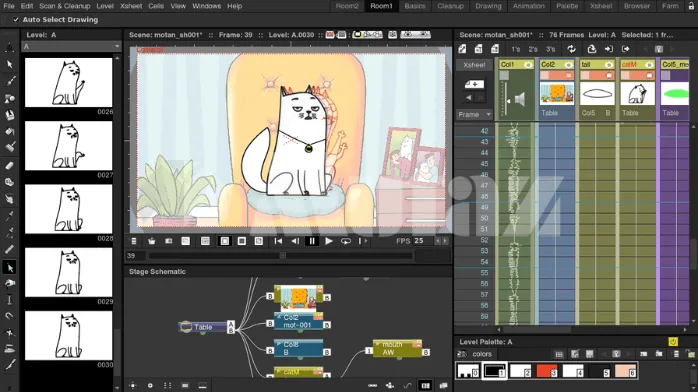Select the Pinch tool
Viewport: 698px width, 392px height.
point(9,283)
